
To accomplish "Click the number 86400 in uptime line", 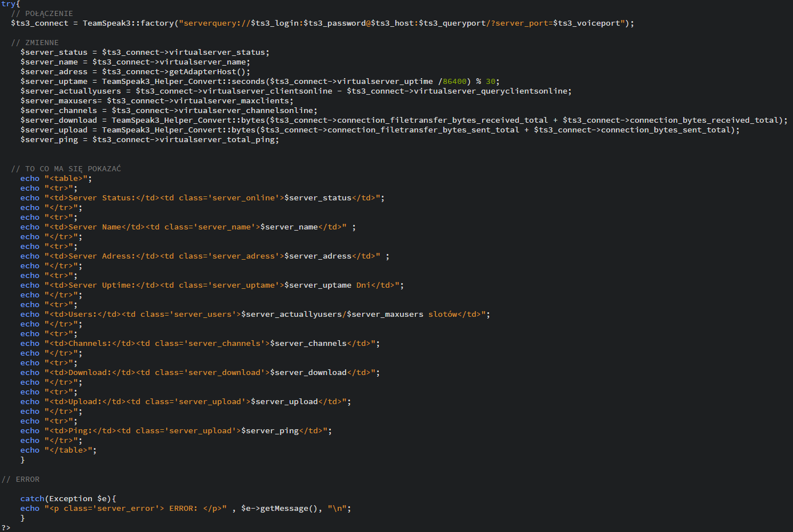I will click(x=455, y=82).
